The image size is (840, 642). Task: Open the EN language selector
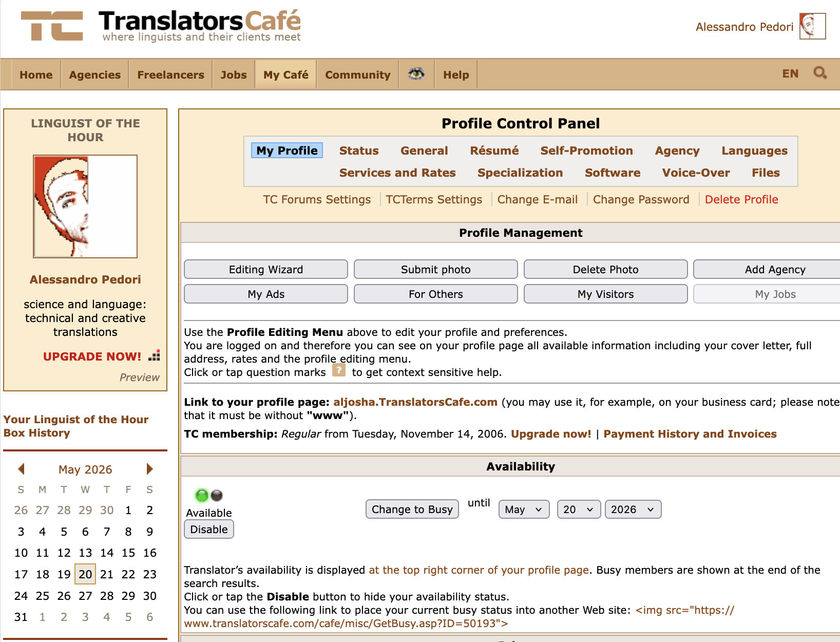click(x=790, y=73)
